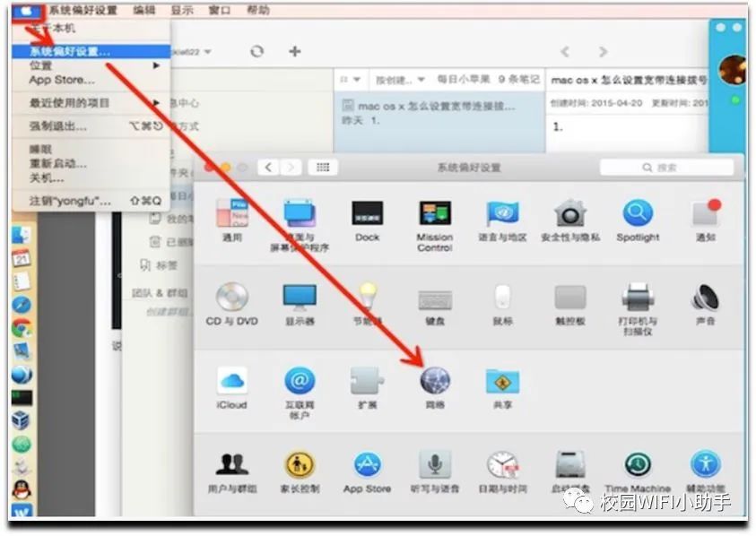Click back arrow in System Preferences toolbar
The image size is (756, 536).
tap(269, 168)
